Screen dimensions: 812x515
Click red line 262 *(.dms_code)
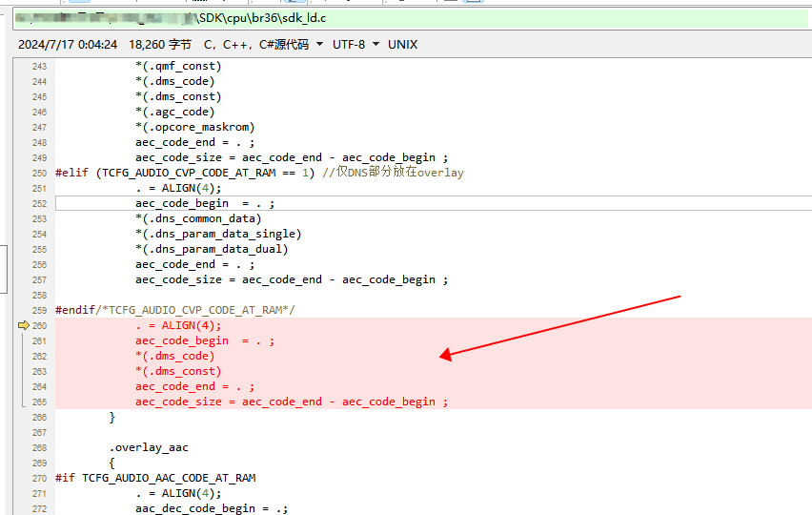175,356
